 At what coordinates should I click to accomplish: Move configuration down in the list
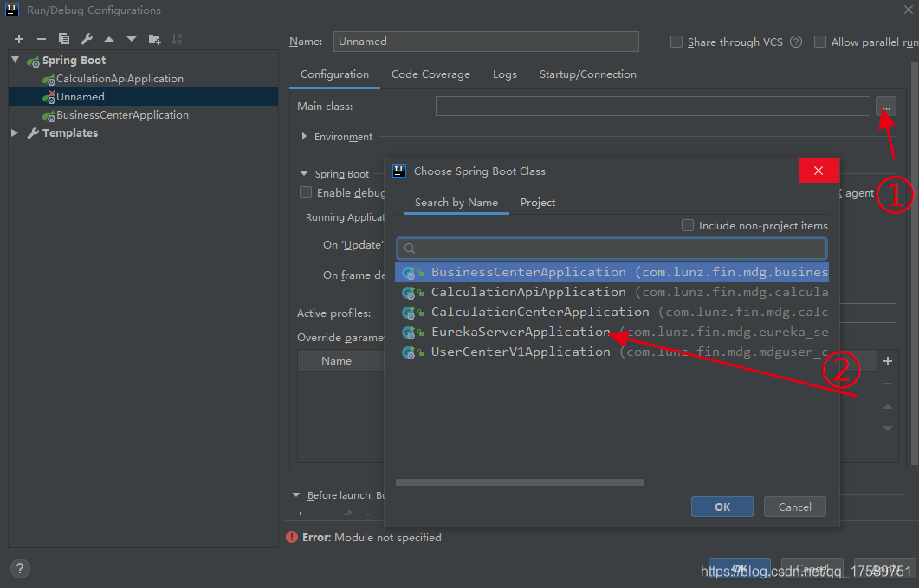(x=132, y=39)
